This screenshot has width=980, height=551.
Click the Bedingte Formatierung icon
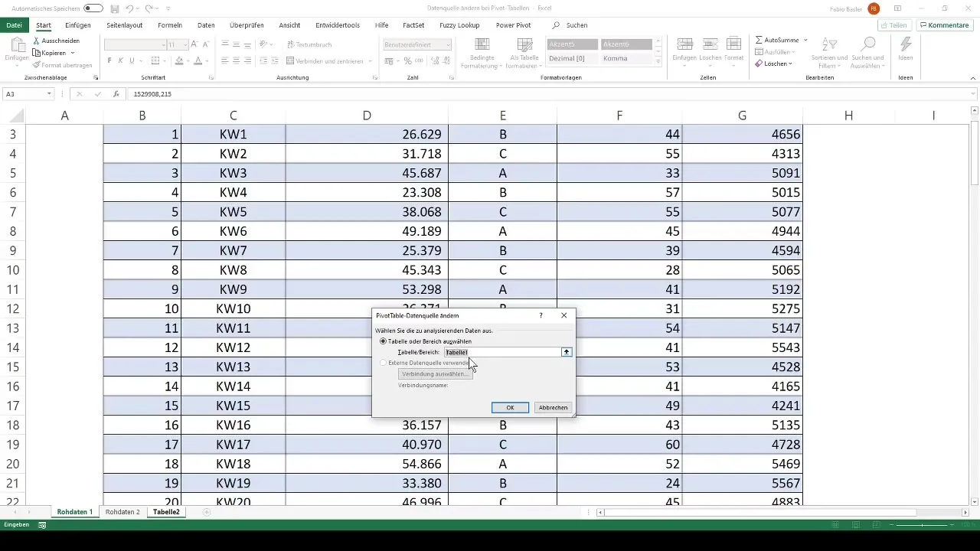[x=483, y=44]
